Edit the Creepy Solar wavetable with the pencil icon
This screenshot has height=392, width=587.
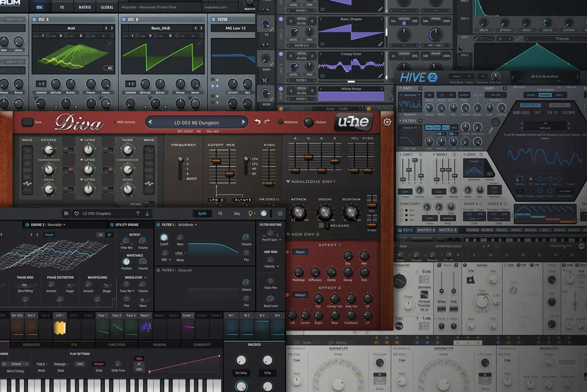[x=380, y=76]
